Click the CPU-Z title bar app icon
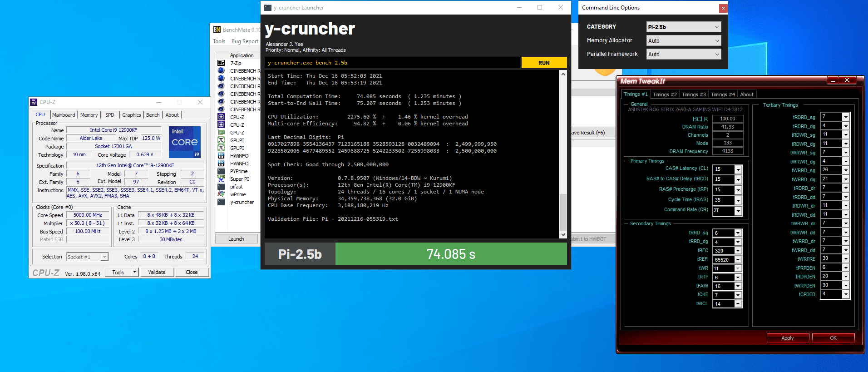Screen dimensions: 868x372 (34, 102)
